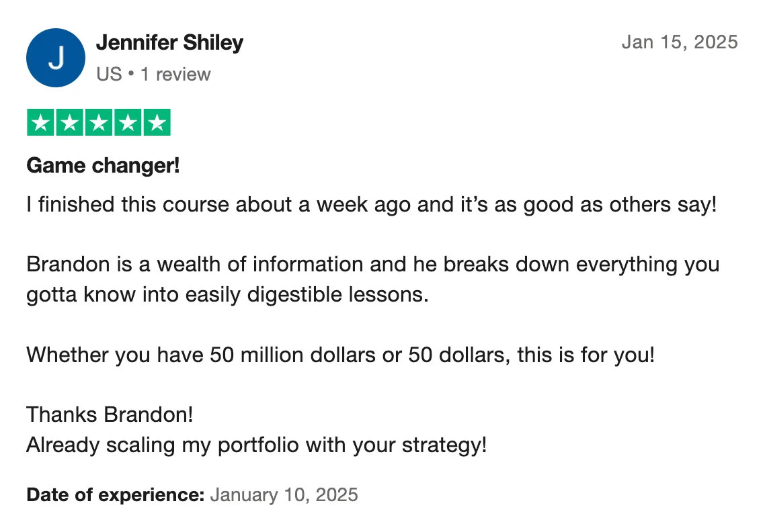Open the 'Game changer!' review title
The image size is (765, 532).
coord(103,166)
